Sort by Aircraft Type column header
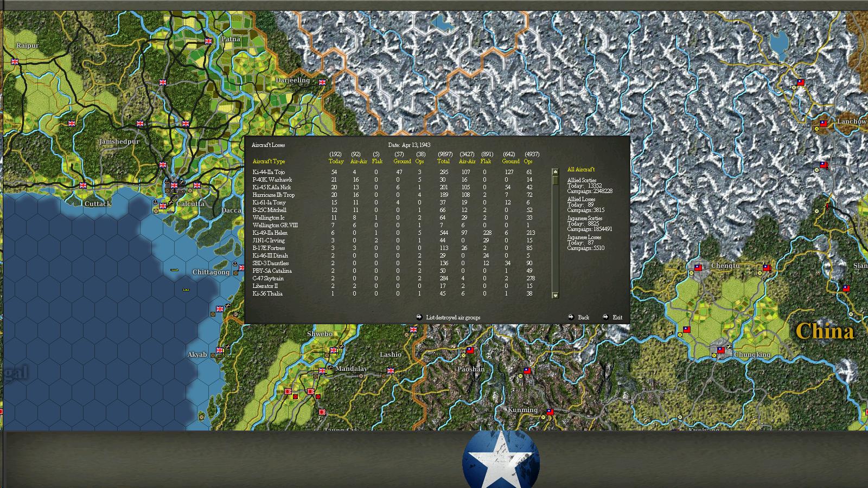868x488 pixels. (x=269, y=162)
